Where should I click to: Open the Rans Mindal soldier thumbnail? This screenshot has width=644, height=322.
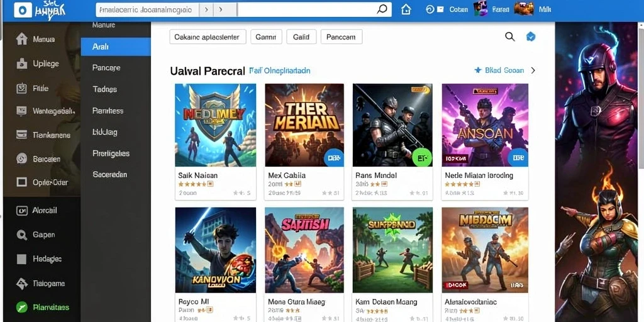coord(392,125)
